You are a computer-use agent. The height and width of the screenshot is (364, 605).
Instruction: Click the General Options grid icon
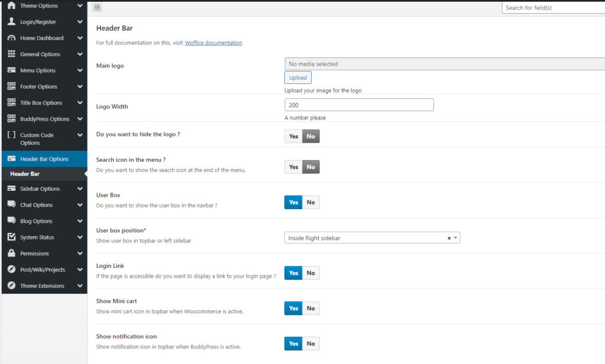tap(11, 54)
